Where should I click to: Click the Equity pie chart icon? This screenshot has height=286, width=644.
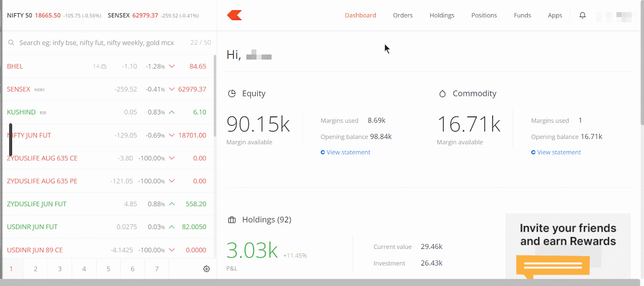click(232, 93)
